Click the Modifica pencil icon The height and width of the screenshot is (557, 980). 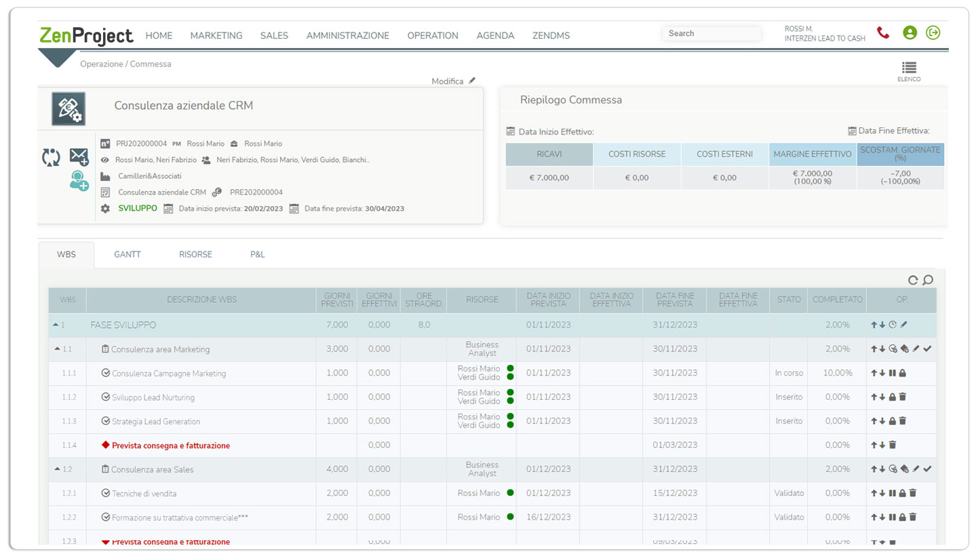472,81
